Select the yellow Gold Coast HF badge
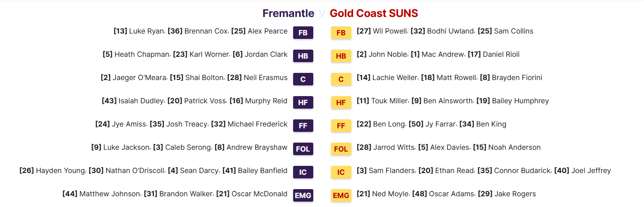644x207 pixels. tap(341, 102)
